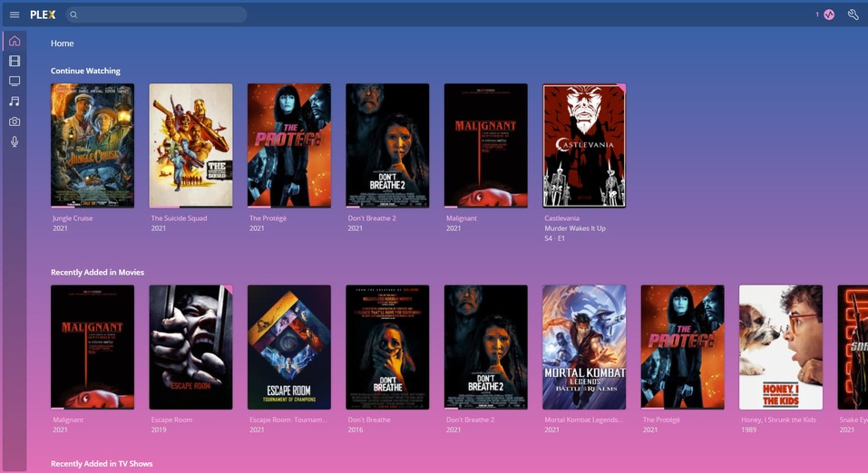This screenshot has height=473, width=868.
Task: Open Movies library sidebar icon
Action: click(15, 61)
